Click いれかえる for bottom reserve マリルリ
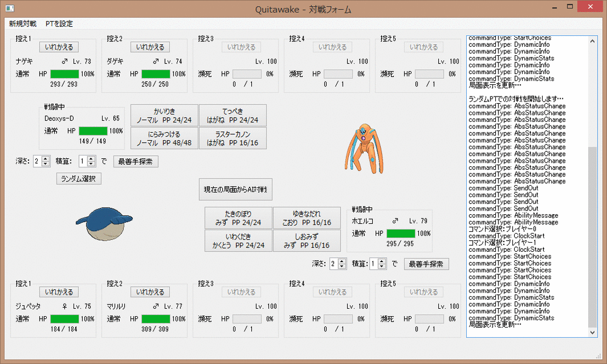 (150, 292)
